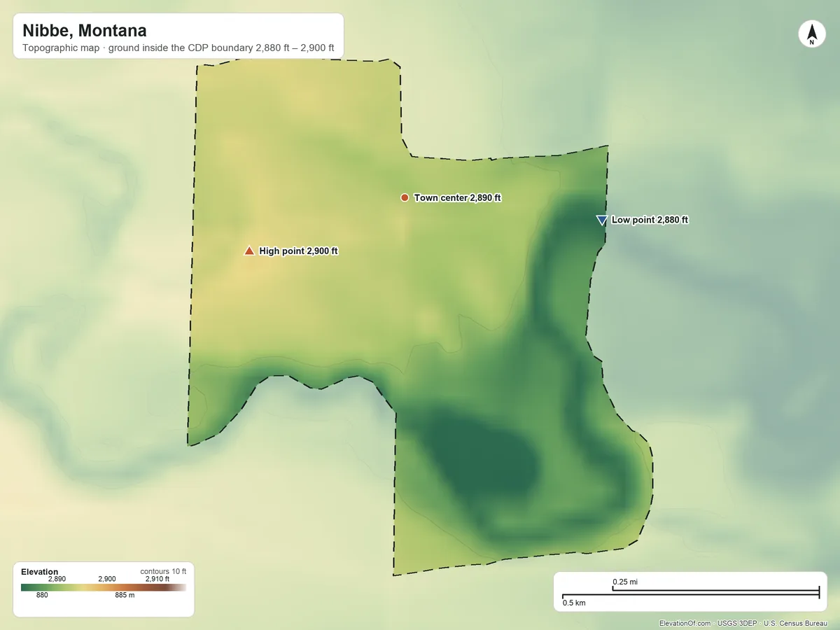Click the '880' metric legend label
The image size is (840, 630).
click(x=42, y=596)
